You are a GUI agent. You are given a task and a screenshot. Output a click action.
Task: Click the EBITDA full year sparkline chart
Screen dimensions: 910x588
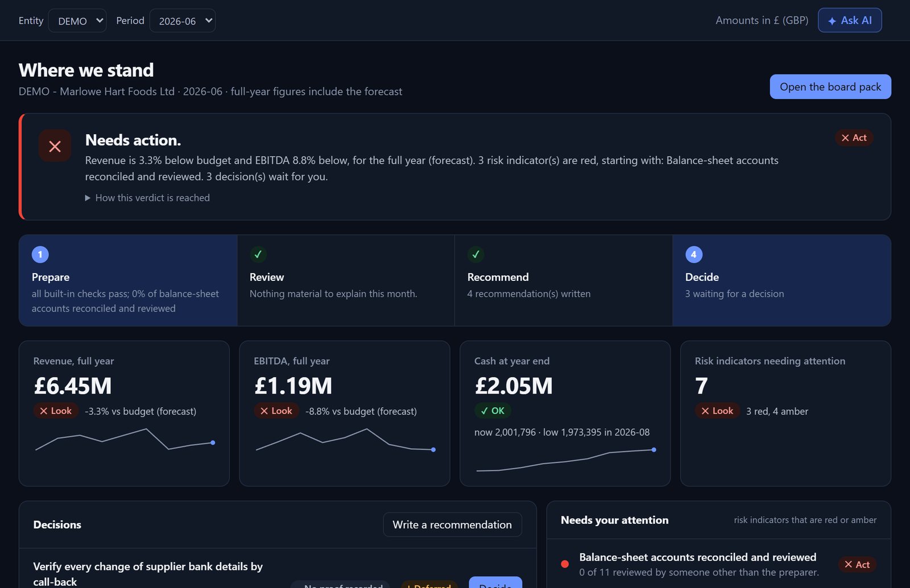coord(345,440)
